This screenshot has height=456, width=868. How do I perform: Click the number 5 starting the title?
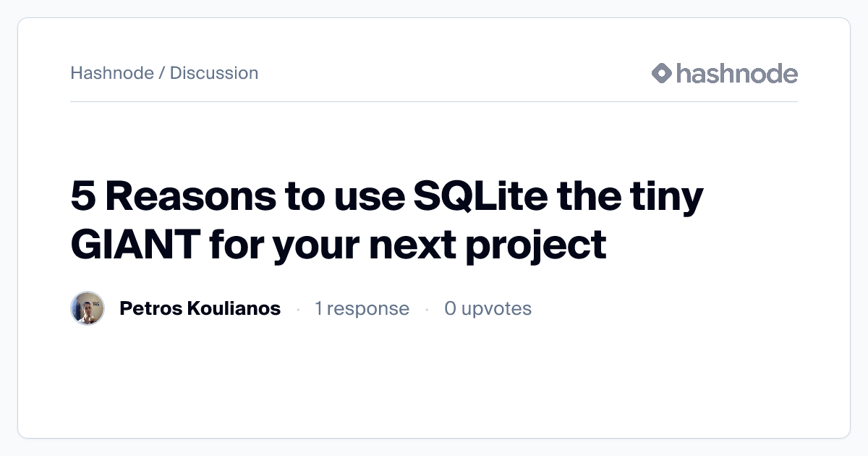82,198
